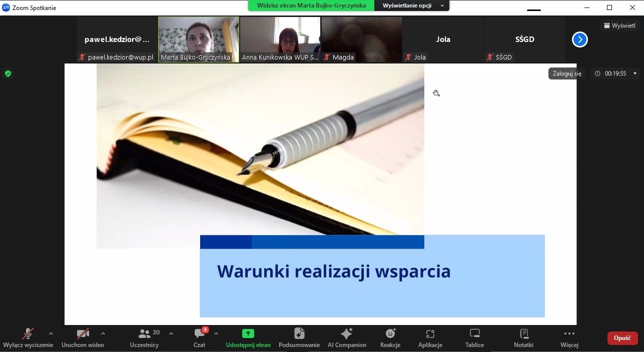Click muted mic icon beside Jola name
This screenshot has height=352, width=644.
(x=409, y=57)
